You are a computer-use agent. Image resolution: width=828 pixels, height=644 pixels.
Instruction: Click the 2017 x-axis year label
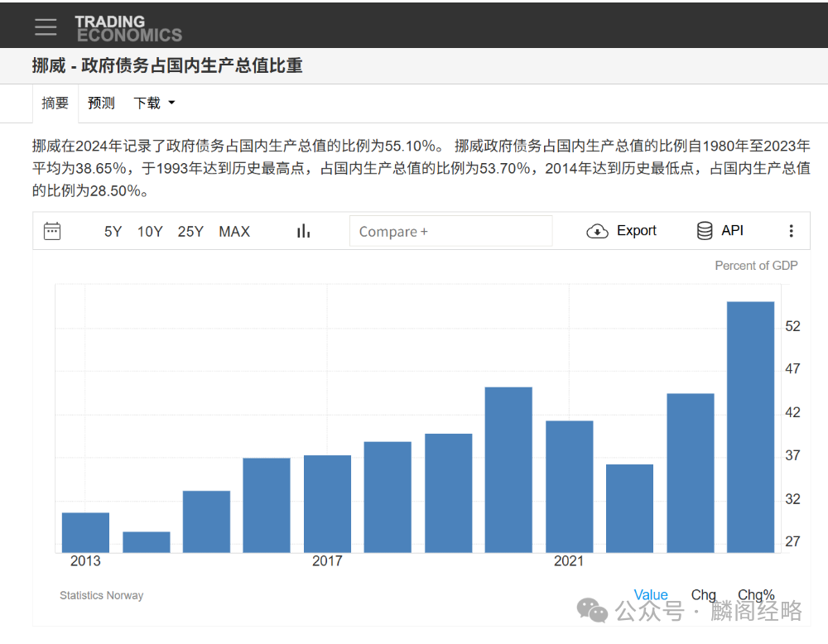[x=327, y=561]
